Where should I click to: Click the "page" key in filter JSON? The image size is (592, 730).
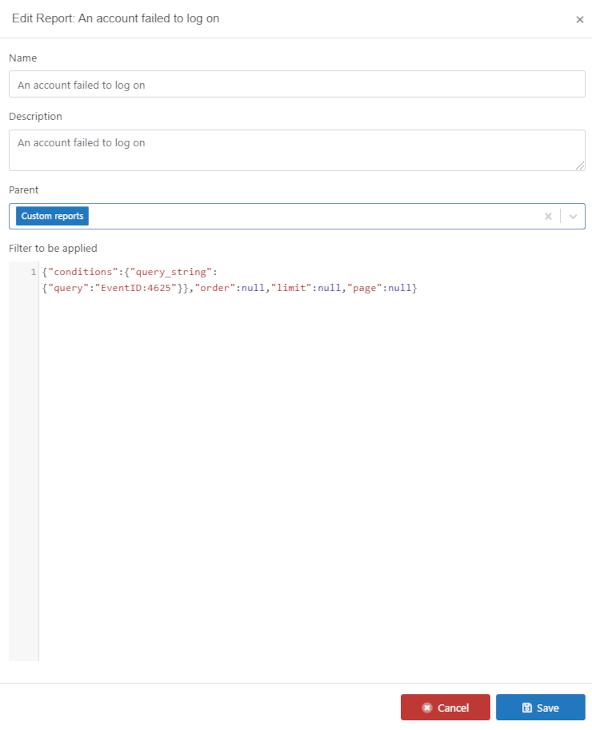(x=364, y=288)
